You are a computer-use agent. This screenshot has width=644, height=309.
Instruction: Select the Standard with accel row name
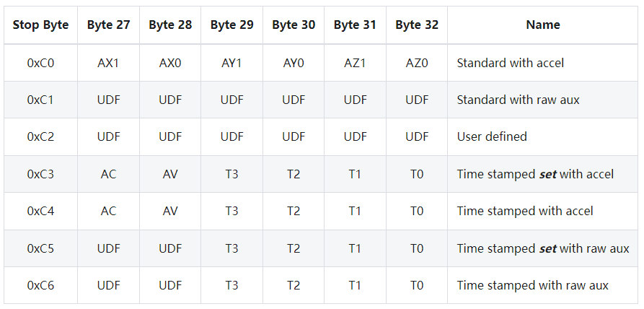pos(510,63)
